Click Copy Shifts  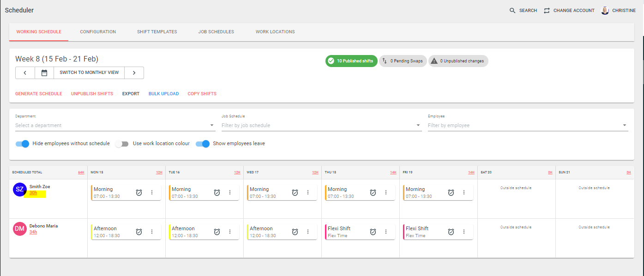[x=202, y=94]
